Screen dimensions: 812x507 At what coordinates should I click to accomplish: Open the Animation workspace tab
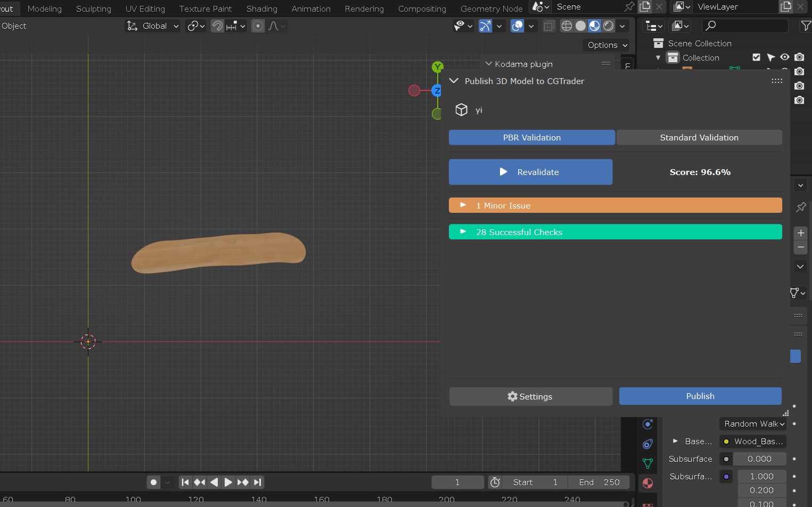click(311, 9)
